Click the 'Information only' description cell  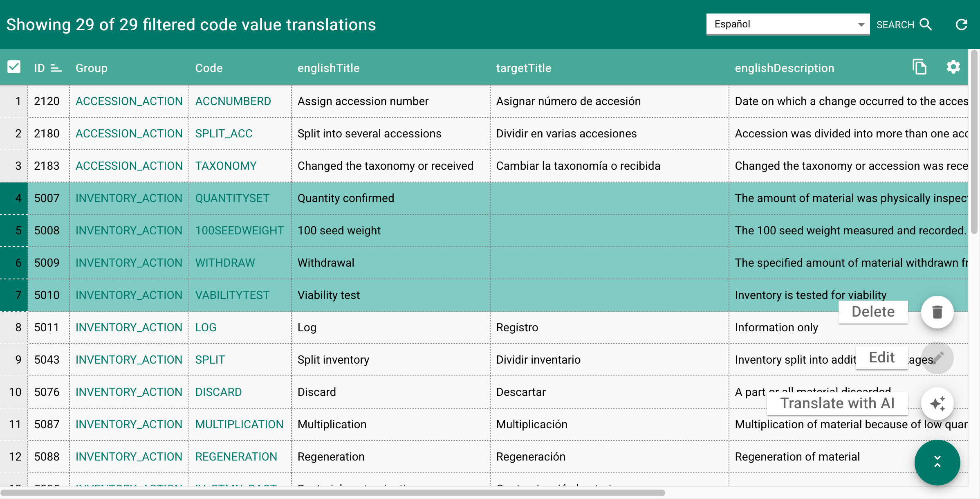tap(848, 327)
